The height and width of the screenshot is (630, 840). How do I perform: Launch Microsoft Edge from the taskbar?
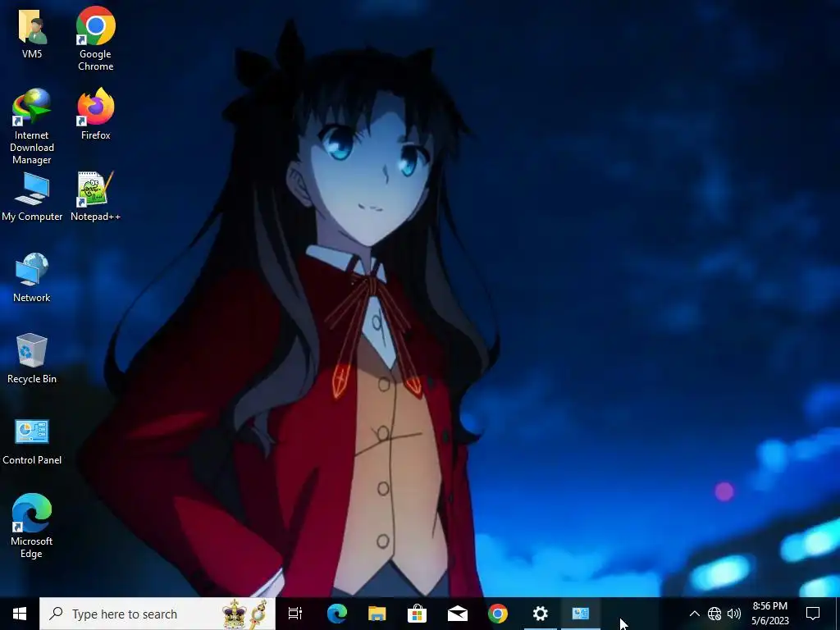[x=337, y=614]
